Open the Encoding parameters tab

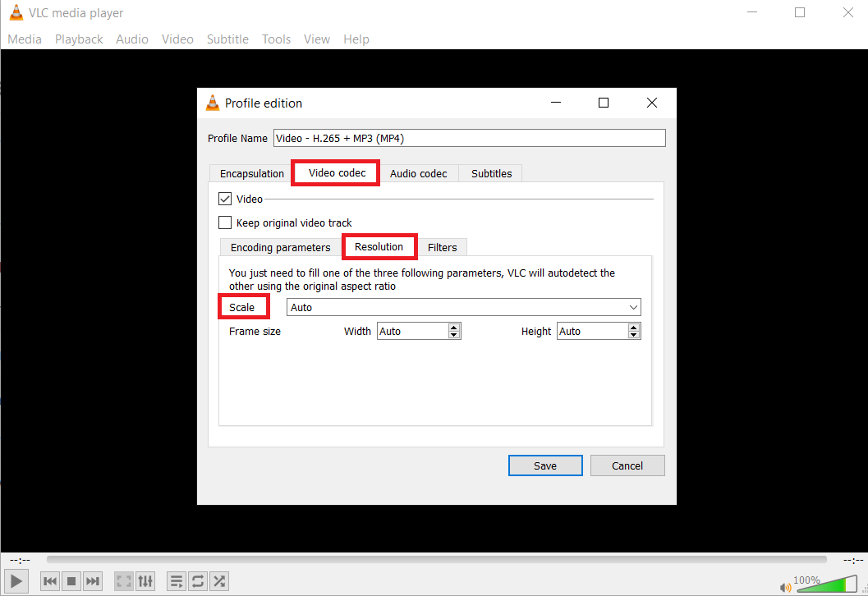click(279, 247)
